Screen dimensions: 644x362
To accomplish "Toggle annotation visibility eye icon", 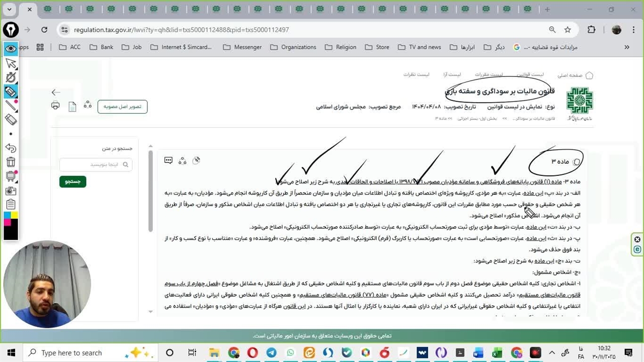I will (11, 49).
